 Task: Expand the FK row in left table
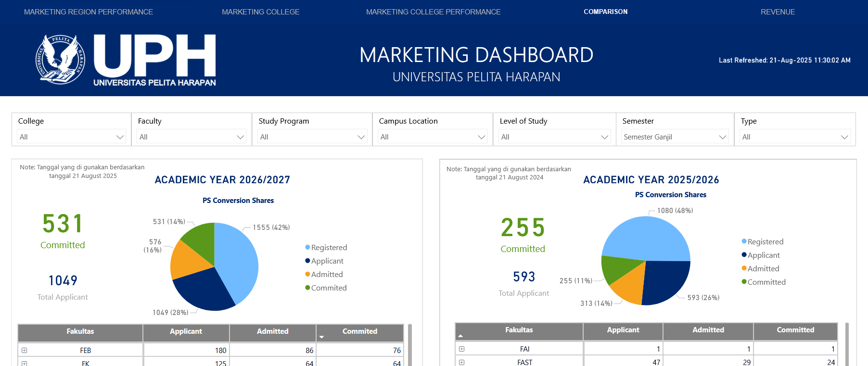coord(24,363)
